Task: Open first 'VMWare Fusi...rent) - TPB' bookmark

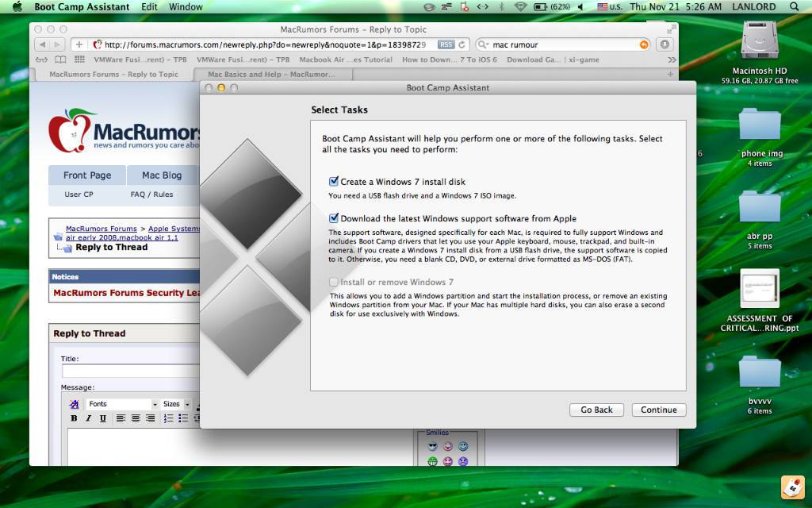Action: 140,60
